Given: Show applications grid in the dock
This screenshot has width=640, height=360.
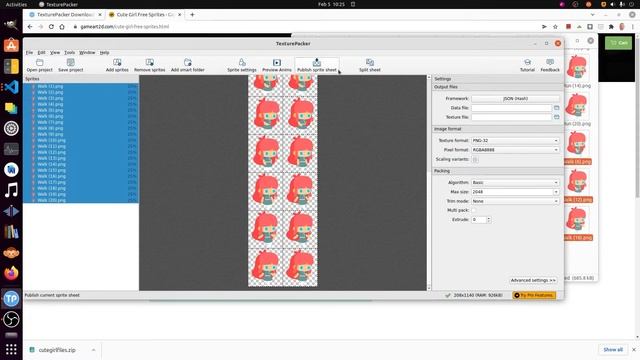Looking at the screenshot, I should (x=11, y=349).
